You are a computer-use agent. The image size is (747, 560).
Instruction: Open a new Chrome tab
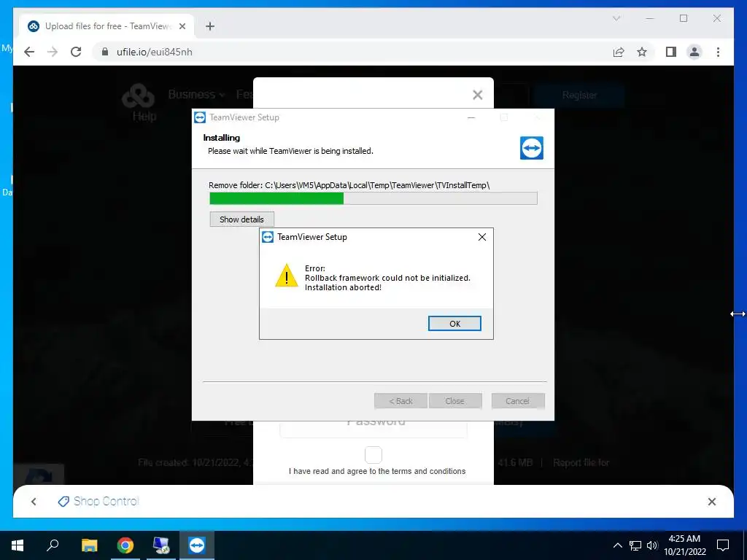tap(209, 26)
